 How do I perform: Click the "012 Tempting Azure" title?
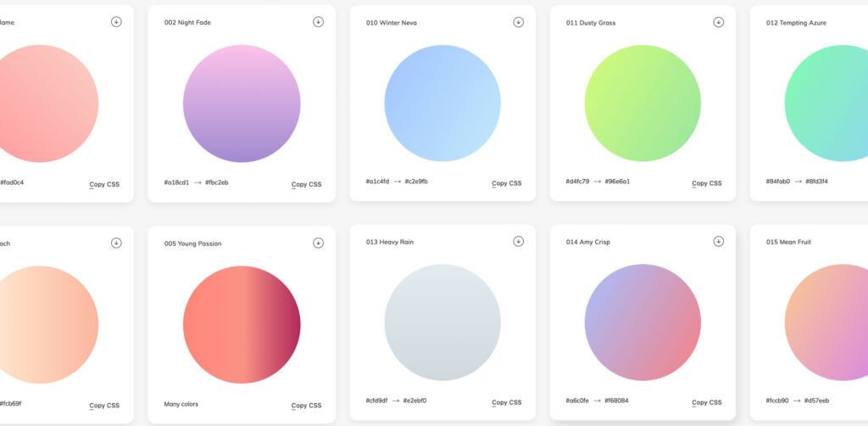pos(797,23)
